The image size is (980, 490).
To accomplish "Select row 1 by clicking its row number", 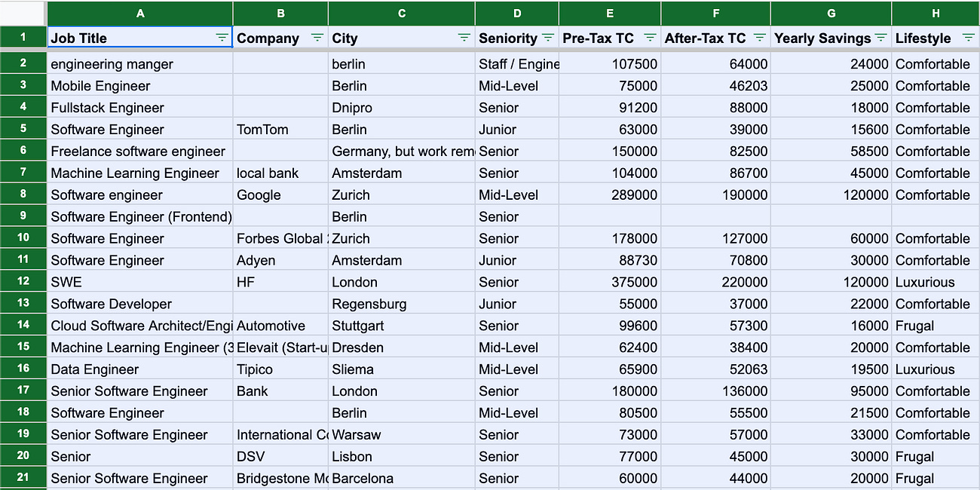I will click(x=23, y=38).
